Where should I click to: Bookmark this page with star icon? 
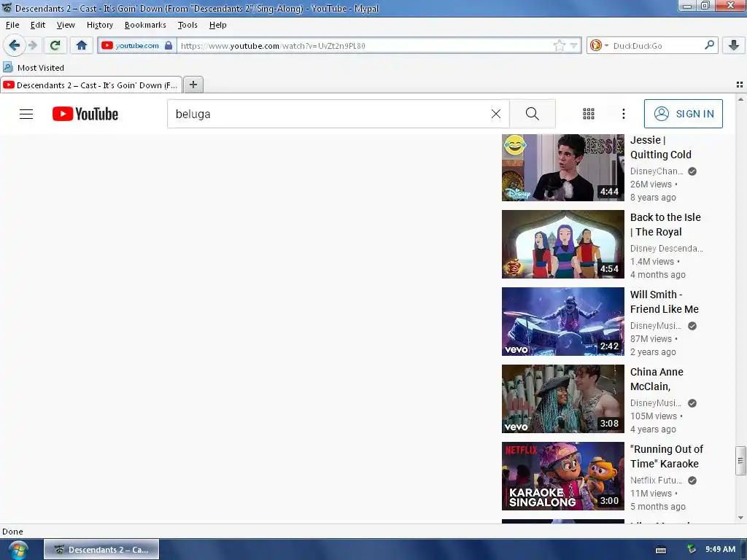560,46
